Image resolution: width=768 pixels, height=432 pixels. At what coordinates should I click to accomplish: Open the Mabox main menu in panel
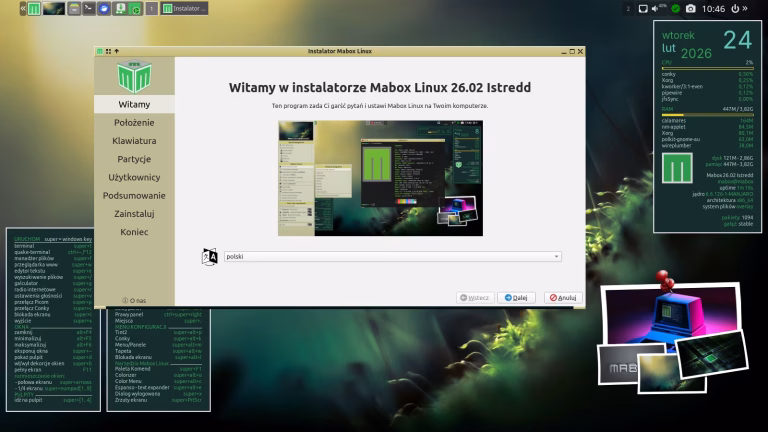click(x=35, y=9)
